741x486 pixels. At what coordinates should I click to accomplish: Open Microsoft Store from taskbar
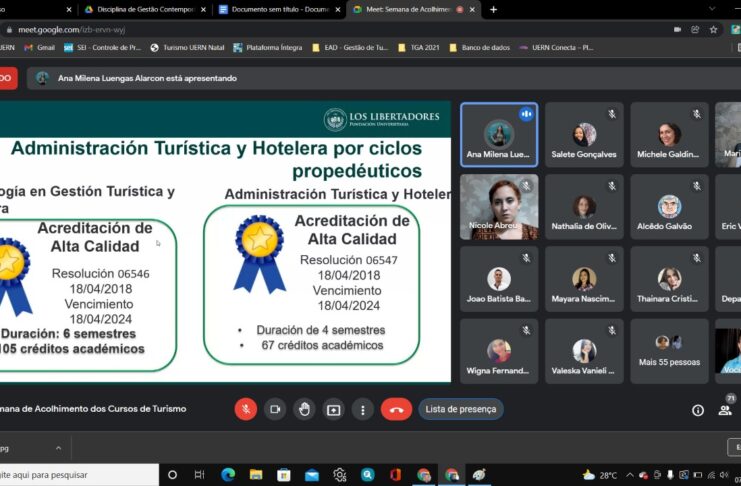pyautogui.click(x=284, y=475)
